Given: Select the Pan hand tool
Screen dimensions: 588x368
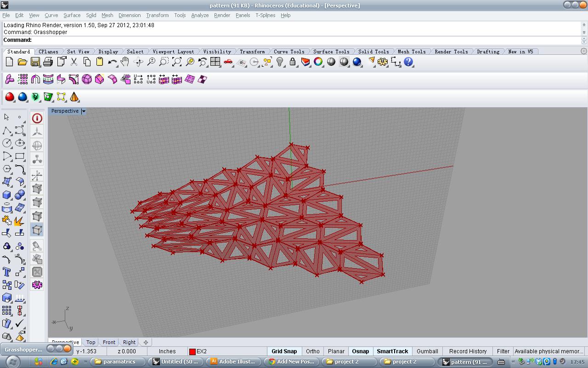Looking at the screenshot, I should pyautogui.click(x=125, y=62).
